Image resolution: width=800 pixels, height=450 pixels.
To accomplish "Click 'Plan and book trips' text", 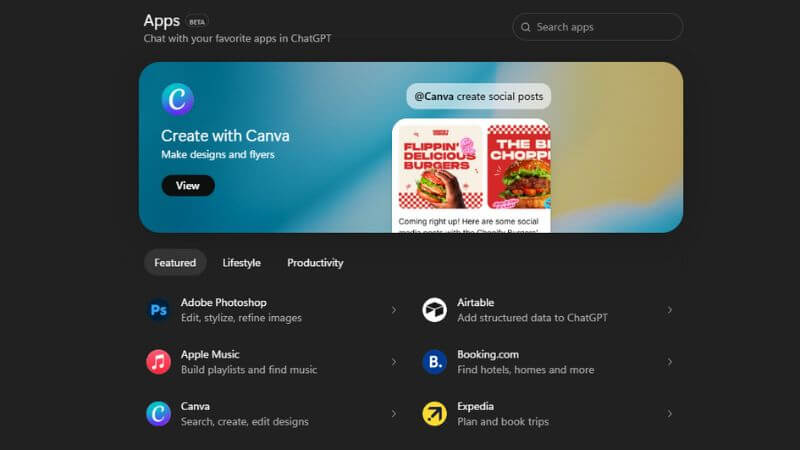I will [503, 422].
